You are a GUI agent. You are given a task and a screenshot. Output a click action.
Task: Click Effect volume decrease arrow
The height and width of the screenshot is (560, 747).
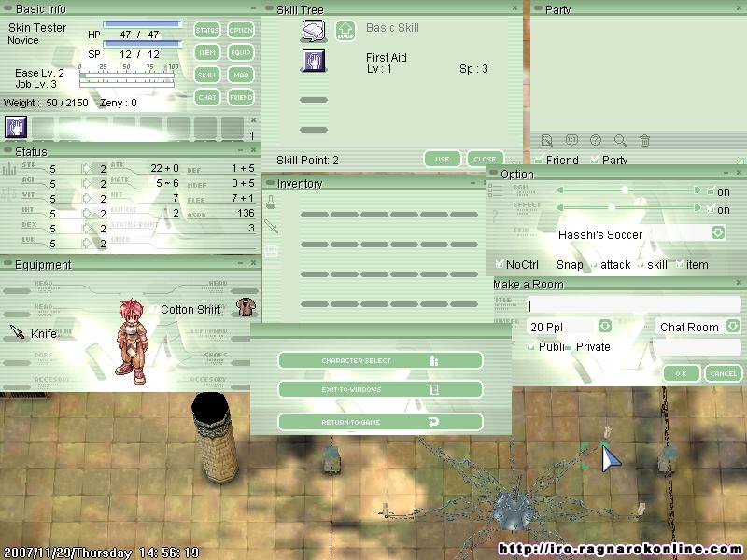[561, 207]
